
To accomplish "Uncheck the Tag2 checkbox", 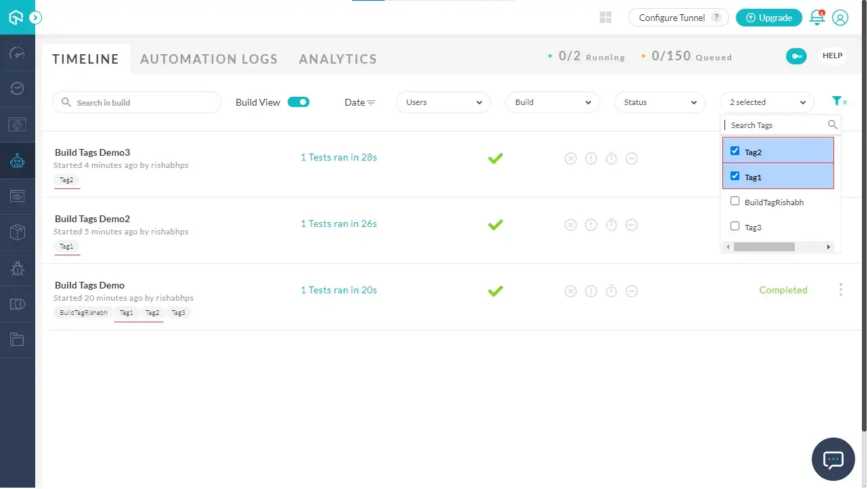I will click(x=735, y=151).
